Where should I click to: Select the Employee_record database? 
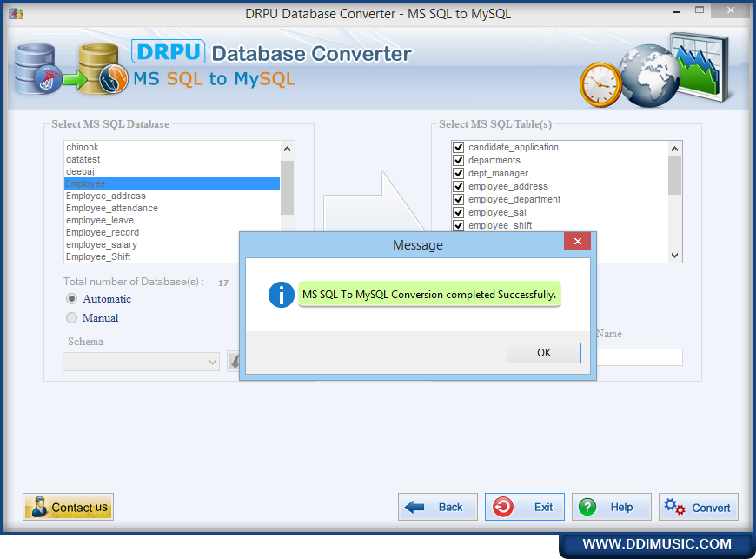[172, 232]
